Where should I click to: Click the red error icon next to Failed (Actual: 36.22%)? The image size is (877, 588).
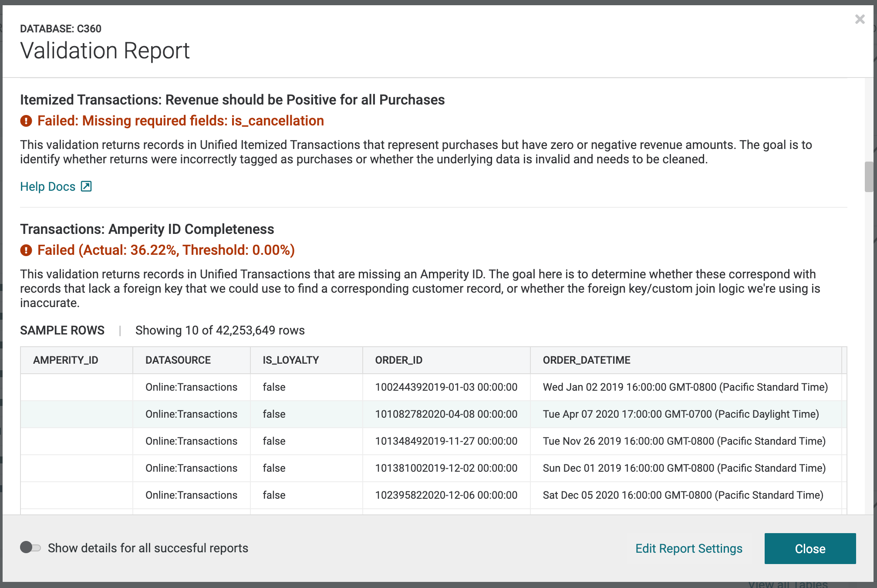click(x=26, y=250)
